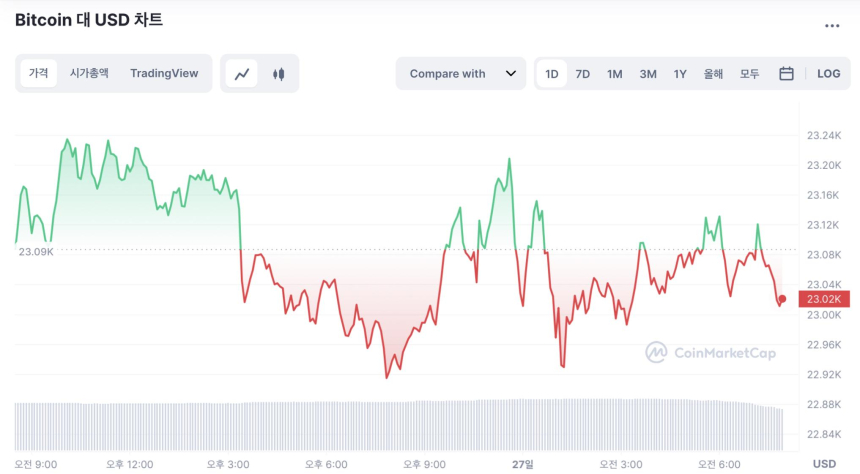This screenshot has width=860, height=474.
Task: Switch to the 시가총액 tab
Action: (89, 73)
